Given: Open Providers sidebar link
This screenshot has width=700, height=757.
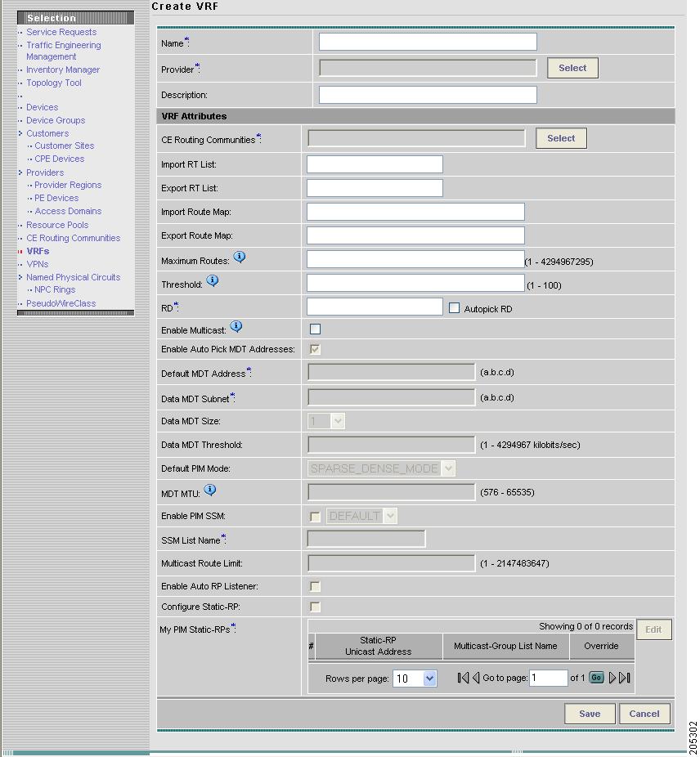Looking at the screenshot, I should 45,172.
